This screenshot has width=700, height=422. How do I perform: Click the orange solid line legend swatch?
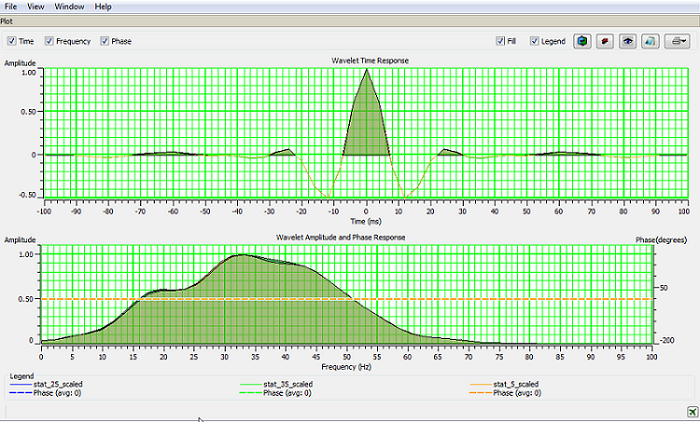pyautogui.click(x=481, y=384)
